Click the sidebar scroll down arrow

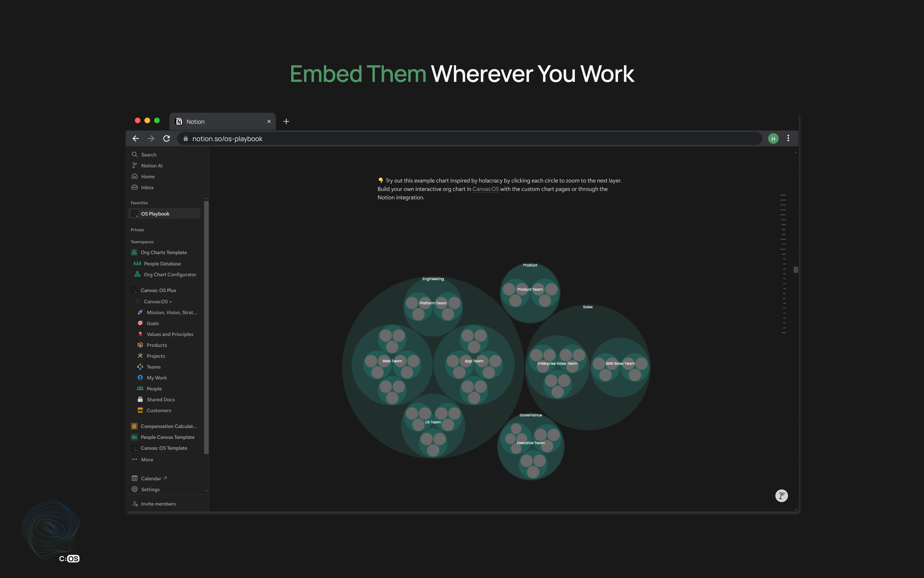click(x=206, y=490)
